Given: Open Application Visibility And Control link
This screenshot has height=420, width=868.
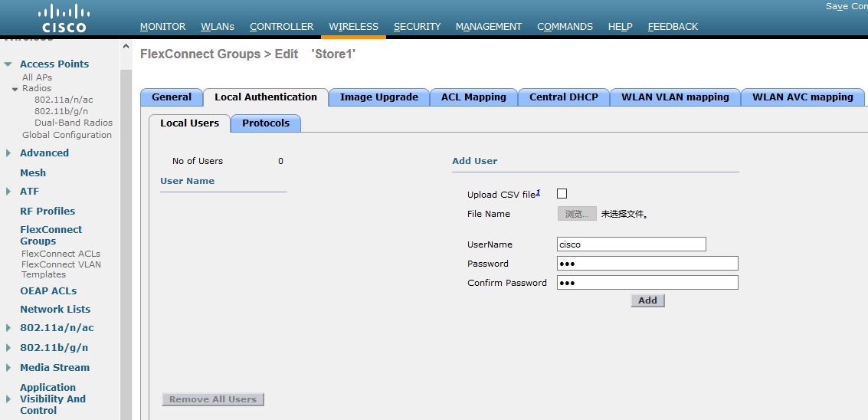Looking at the screenshot, I should [53, 399].
